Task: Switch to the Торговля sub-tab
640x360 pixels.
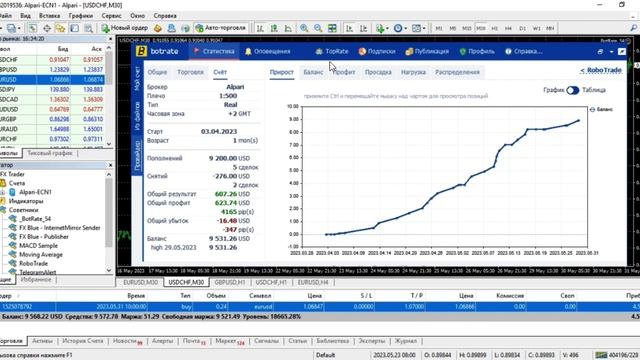Action: [190, 72]
